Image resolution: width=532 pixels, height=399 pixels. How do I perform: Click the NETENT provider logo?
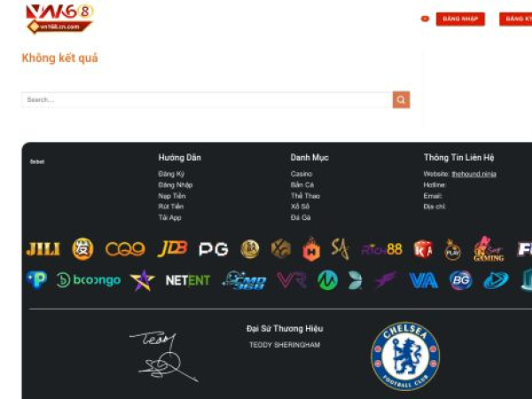tap(188, 280)
